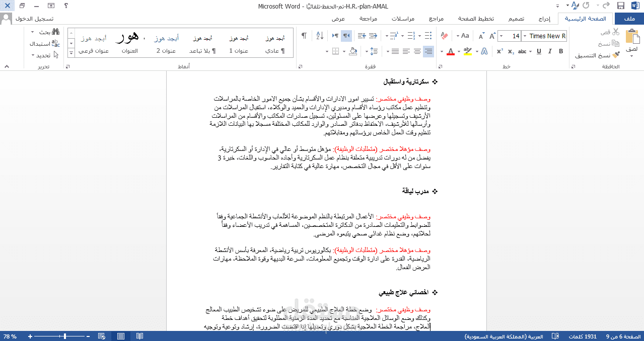Toggle show/hide paragraph marks ¶
This screenshot has height=341, width=644.
click(x=304, y=36)
